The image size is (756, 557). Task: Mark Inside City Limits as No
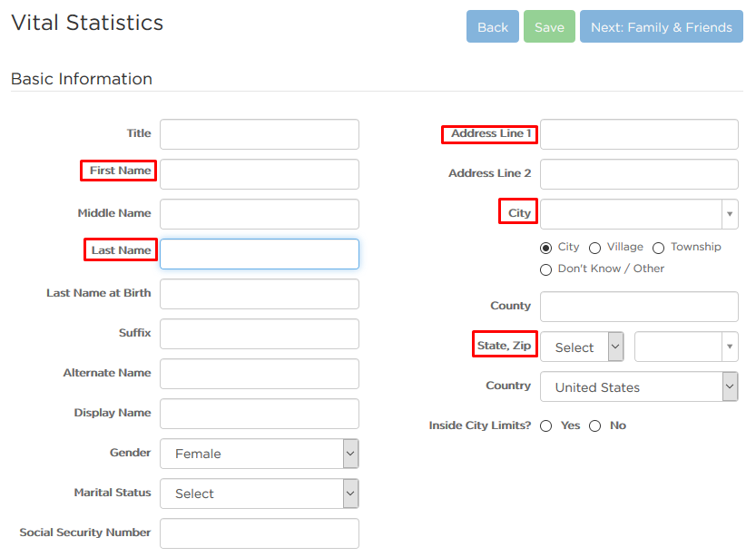pyautogui.click(x=595, y=426)
